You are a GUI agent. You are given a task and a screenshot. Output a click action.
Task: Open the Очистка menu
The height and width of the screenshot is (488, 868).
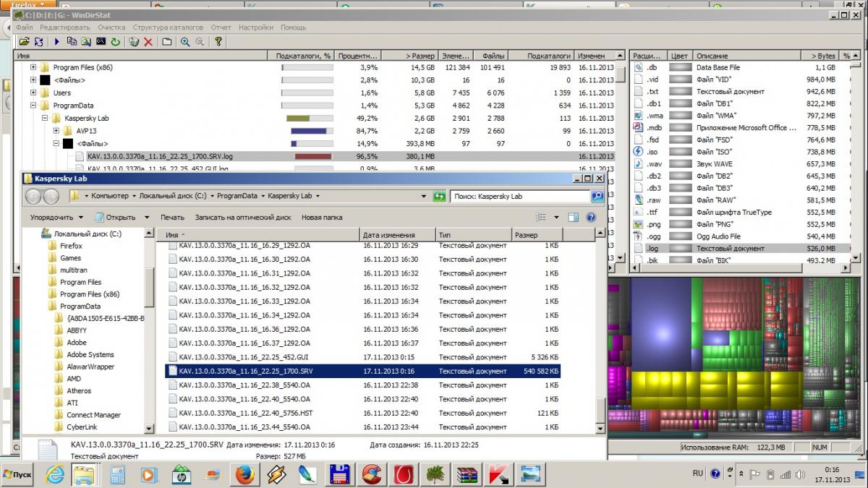(111, 27)
